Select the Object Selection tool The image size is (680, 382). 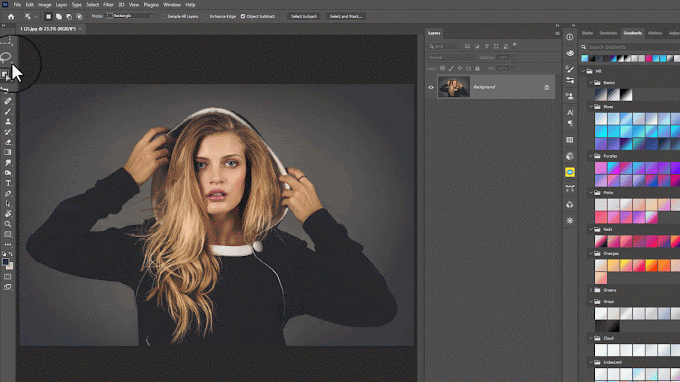(x=5, y=75)
